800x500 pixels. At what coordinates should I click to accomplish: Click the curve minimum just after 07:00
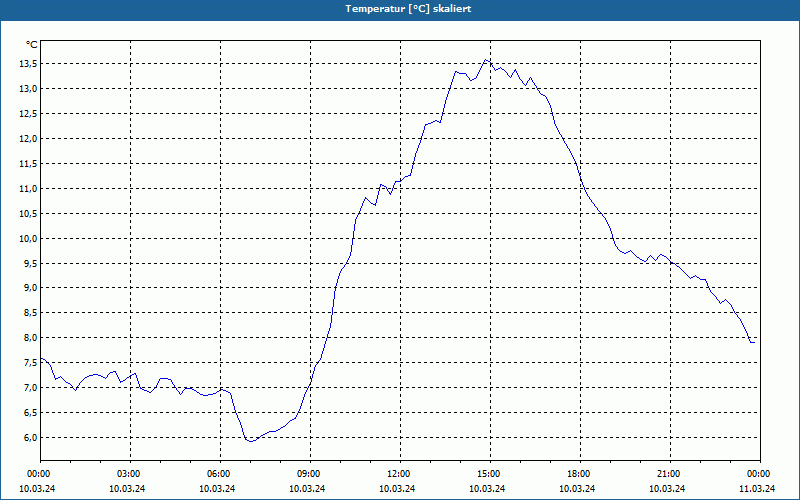[251, 441]
